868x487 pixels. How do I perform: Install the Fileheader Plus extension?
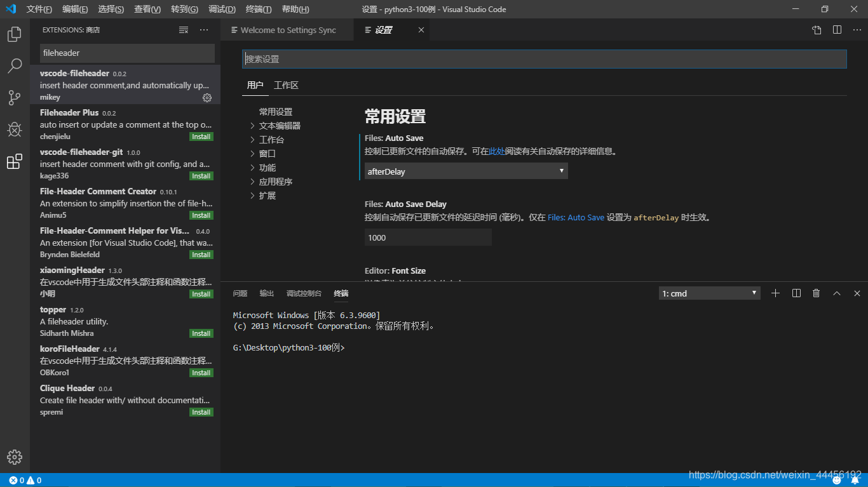pos(201,137)
